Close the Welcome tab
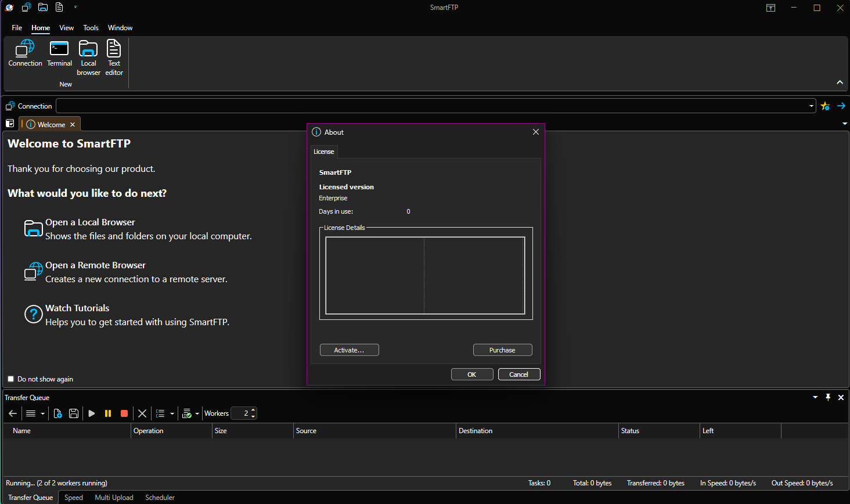 73,124
